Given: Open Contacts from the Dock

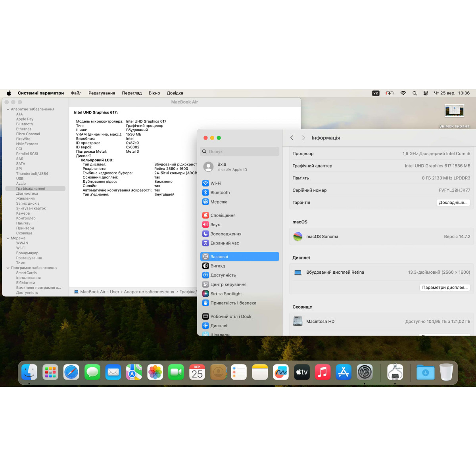Looking at the screenshot, I should tap(218, 372).
